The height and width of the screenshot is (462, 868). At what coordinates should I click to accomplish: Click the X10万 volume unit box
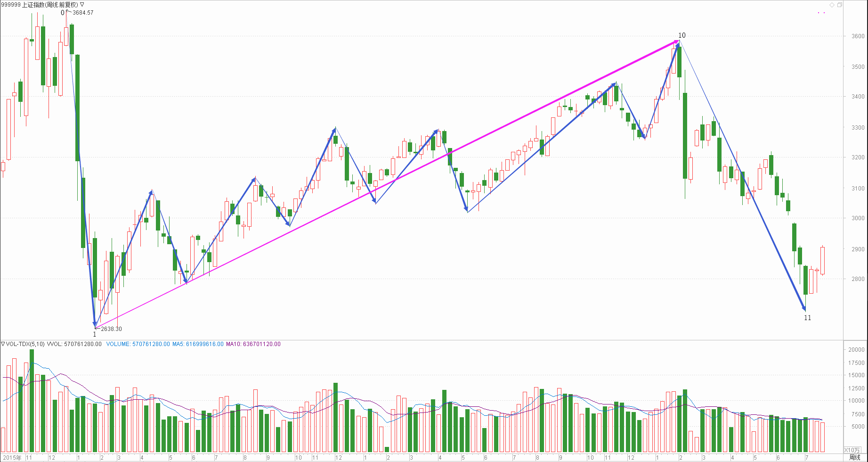click(x=852, y=450)
